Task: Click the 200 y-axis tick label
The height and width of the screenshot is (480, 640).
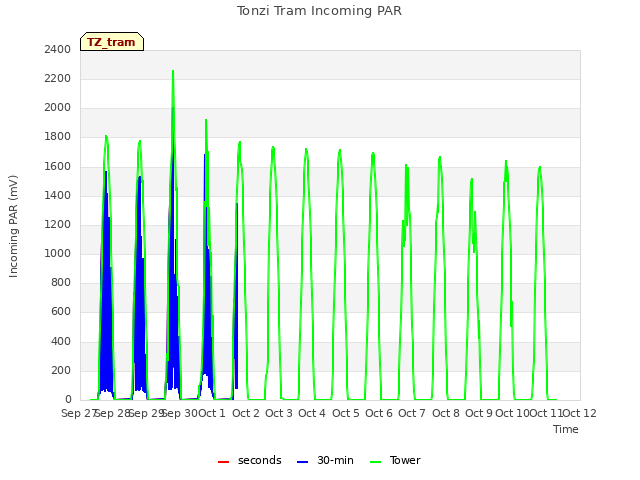Action: click(x=61, y=370)
